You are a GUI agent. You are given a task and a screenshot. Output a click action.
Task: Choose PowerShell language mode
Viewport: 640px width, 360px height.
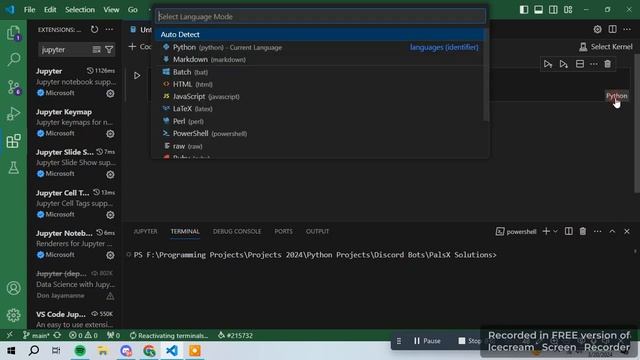(320, 133)
